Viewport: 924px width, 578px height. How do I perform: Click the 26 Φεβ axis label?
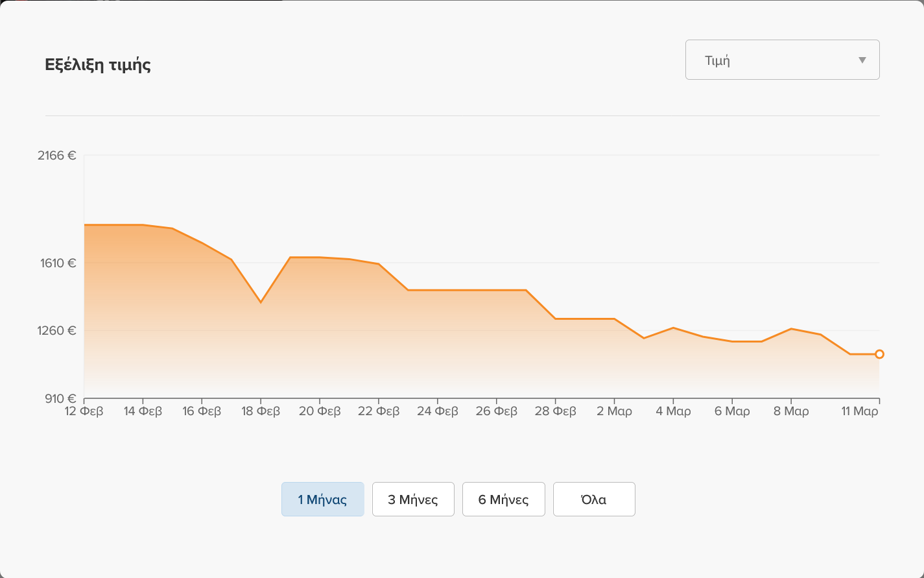[x=497, y=411]
